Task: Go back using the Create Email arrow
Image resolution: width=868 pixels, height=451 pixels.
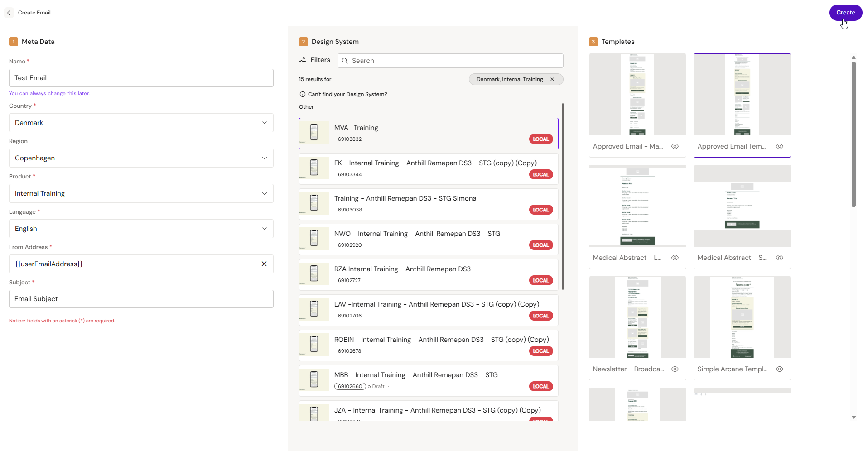Action: 9,13
